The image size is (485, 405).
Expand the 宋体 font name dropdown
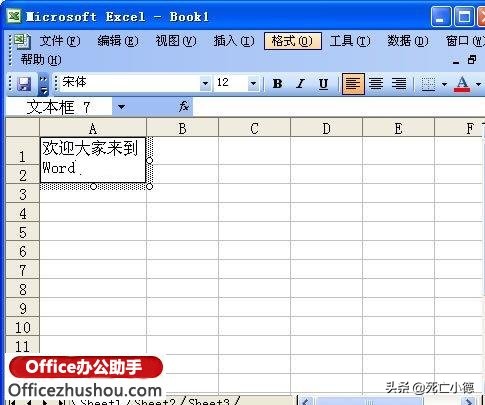205,83
